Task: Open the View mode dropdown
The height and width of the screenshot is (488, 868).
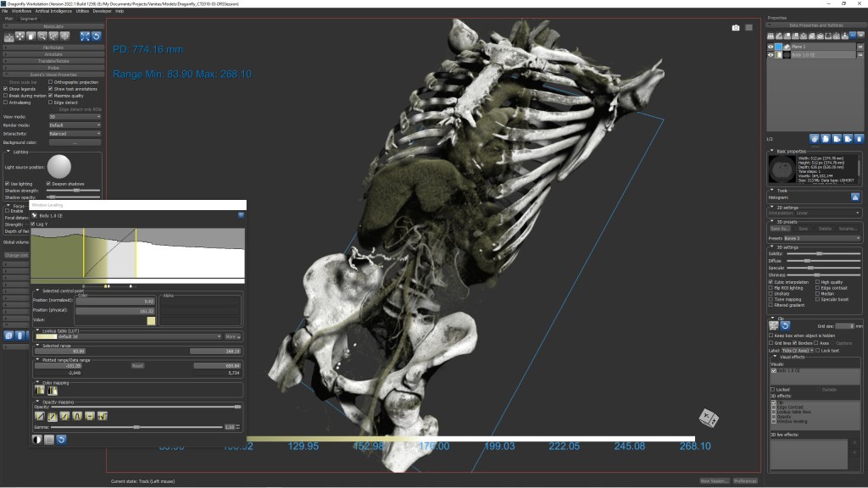Action: [x=75, y=116]
